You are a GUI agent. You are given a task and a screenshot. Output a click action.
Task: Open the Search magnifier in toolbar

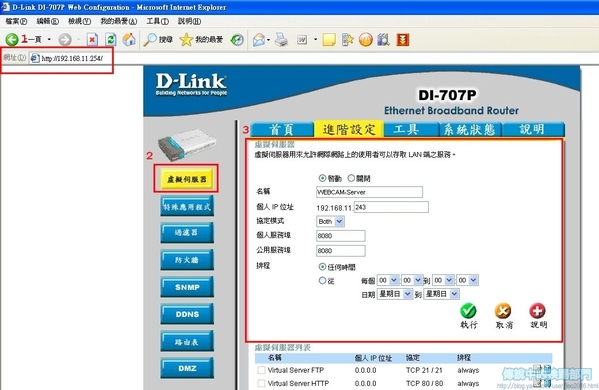pyautogui.click(x=150, y=39)
